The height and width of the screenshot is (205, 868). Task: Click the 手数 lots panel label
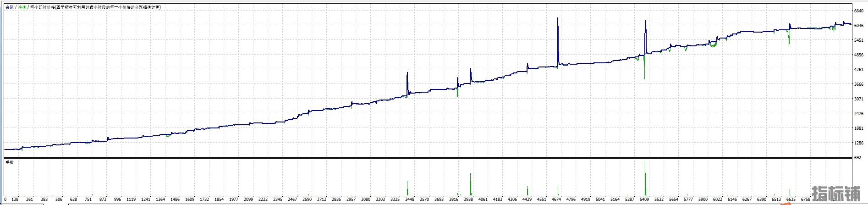tap(9, 162)
